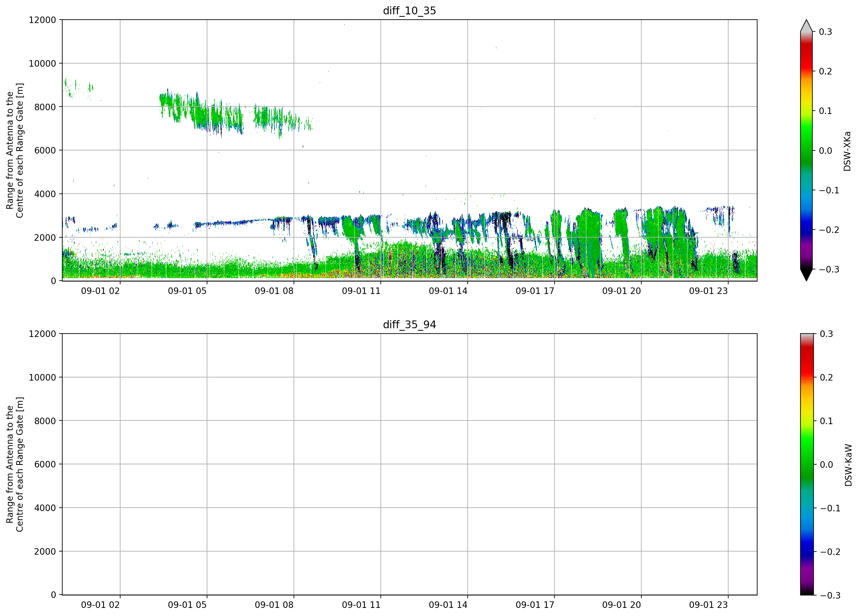
Task: Click the 09-01 20 tick label in lower plot
Action: tap(622, 605)
